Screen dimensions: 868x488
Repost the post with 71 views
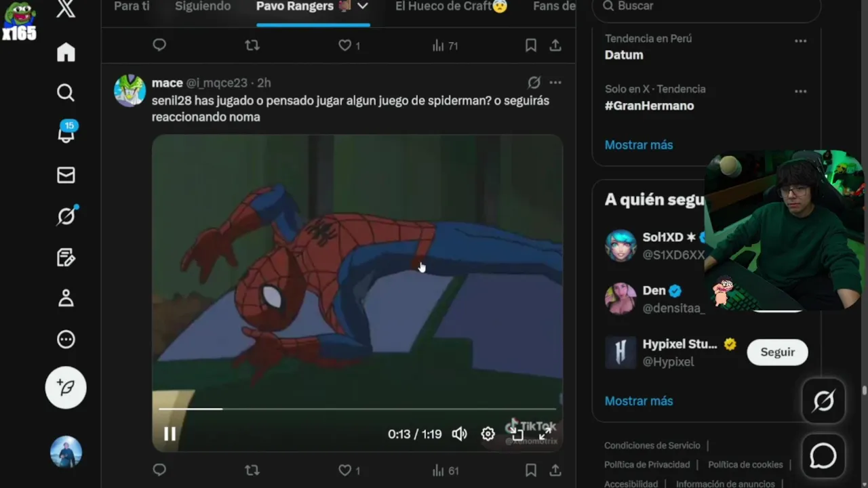point(252,45)
